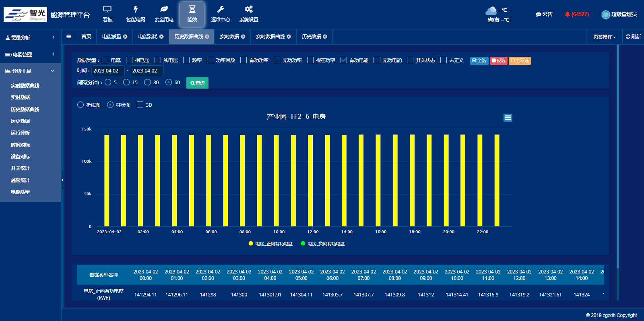Open 系统设置 gears icon
The height and width of the screenshot is (321, 644).
249,10
